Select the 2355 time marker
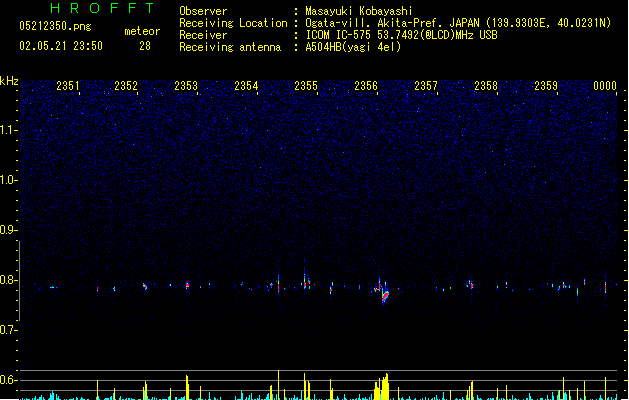This screenshot has width=629, height=400. (306, 86)
